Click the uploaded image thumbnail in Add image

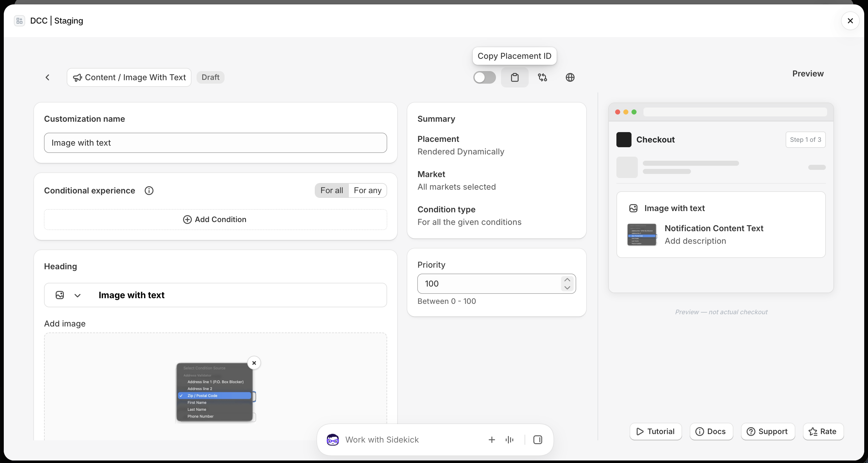215,392
